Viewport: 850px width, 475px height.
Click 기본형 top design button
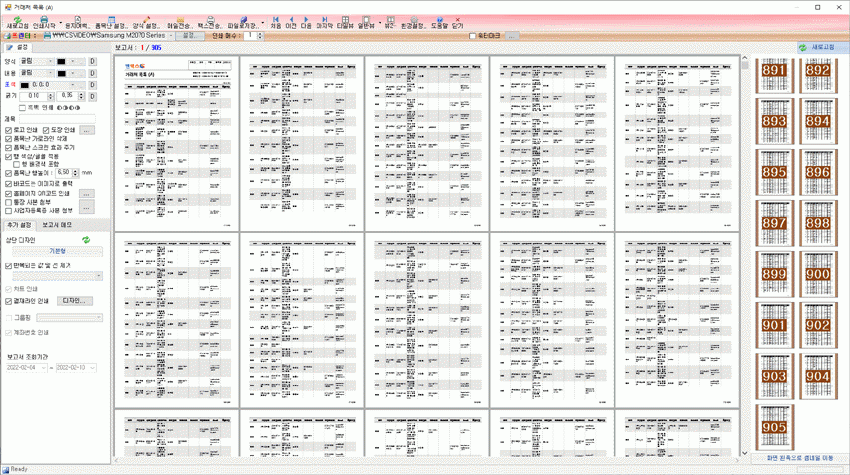click(57, 251)
